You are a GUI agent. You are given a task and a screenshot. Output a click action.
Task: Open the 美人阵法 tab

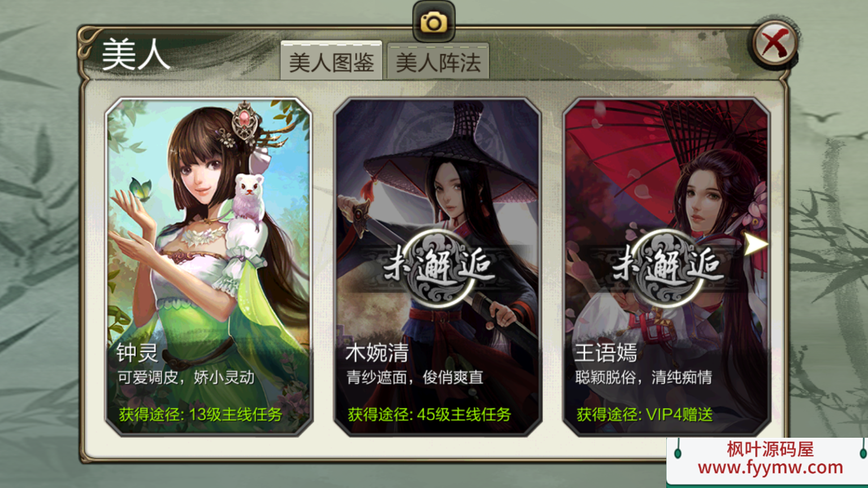tap(438, 62)
